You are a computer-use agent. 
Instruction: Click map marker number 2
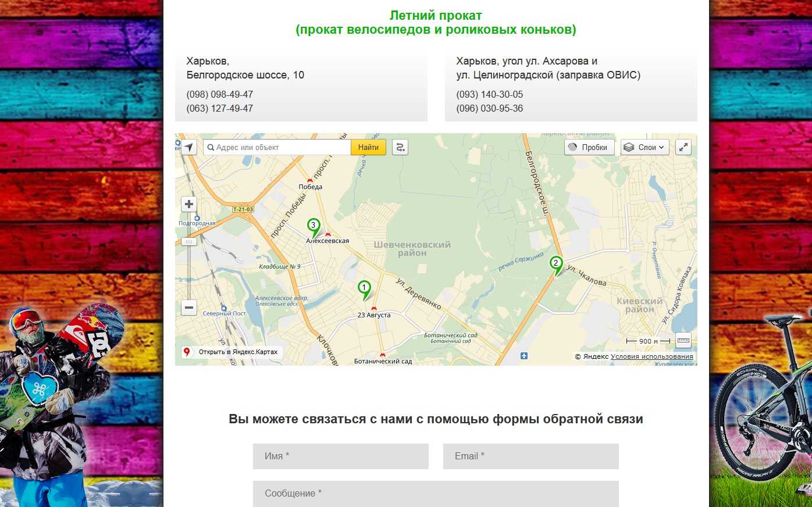tap(556, 264)
